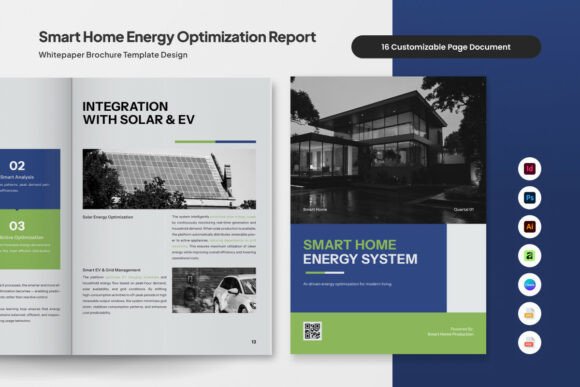580x387 pixels.
Task: Click the page number '13'
Action: coord(253,342)
